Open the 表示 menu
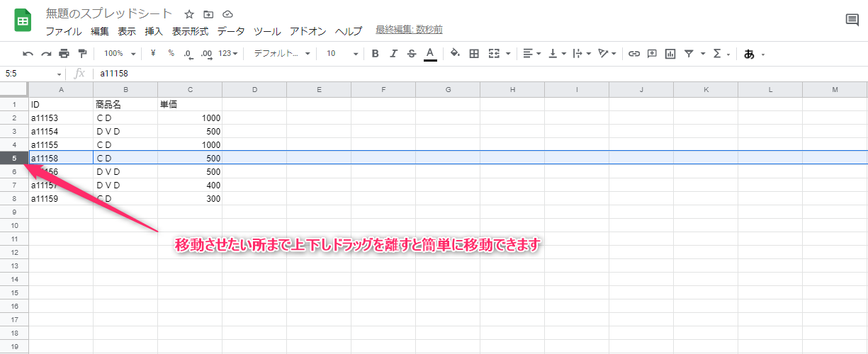This screenshot has width=868, height=354. pyautogui.click(x=127, y=31)
